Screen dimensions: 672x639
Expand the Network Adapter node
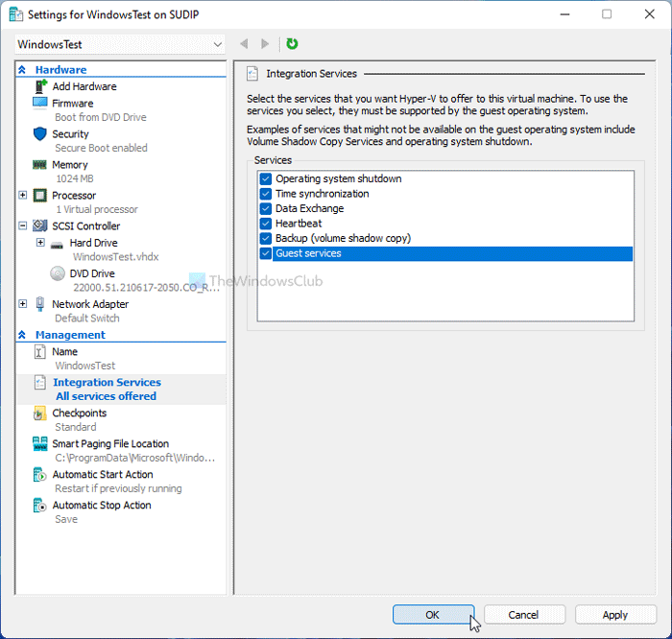[x=23, y=303]
